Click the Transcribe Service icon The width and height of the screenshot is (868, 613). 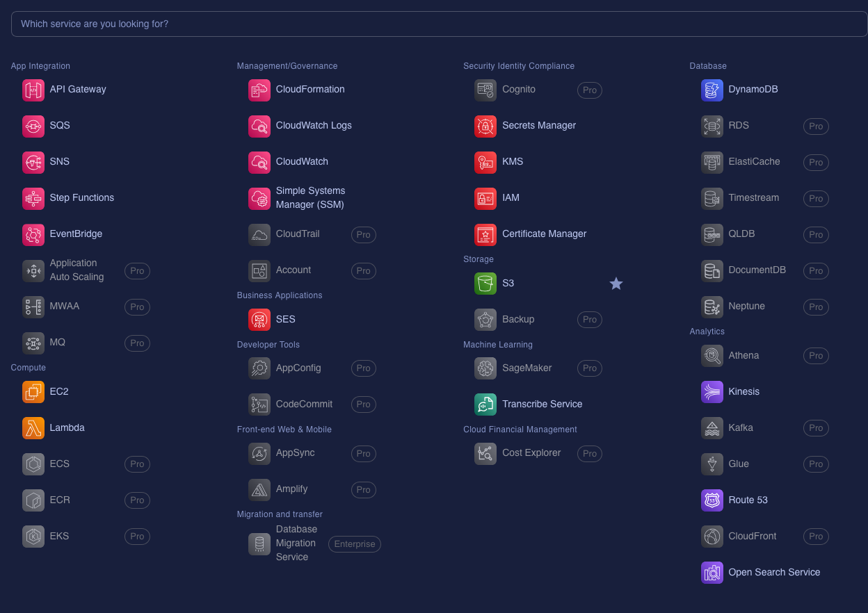[x=485, y=404]
